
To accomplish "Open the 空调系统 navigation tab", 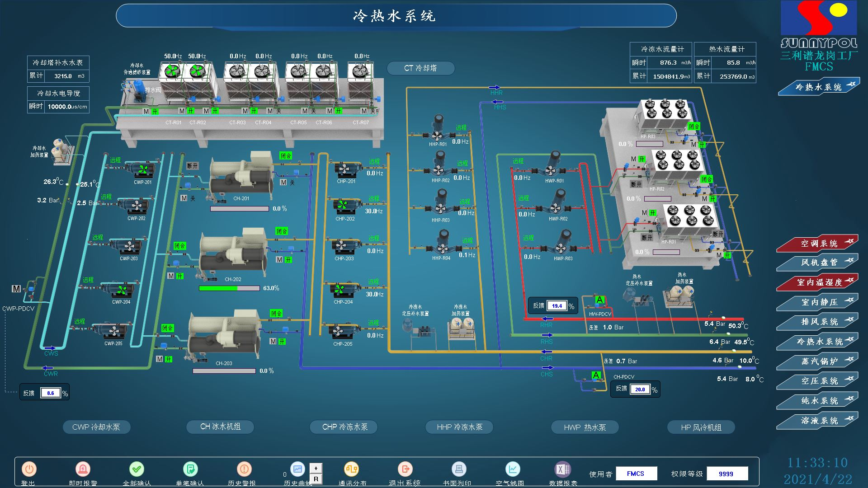I will click(818, 244).
